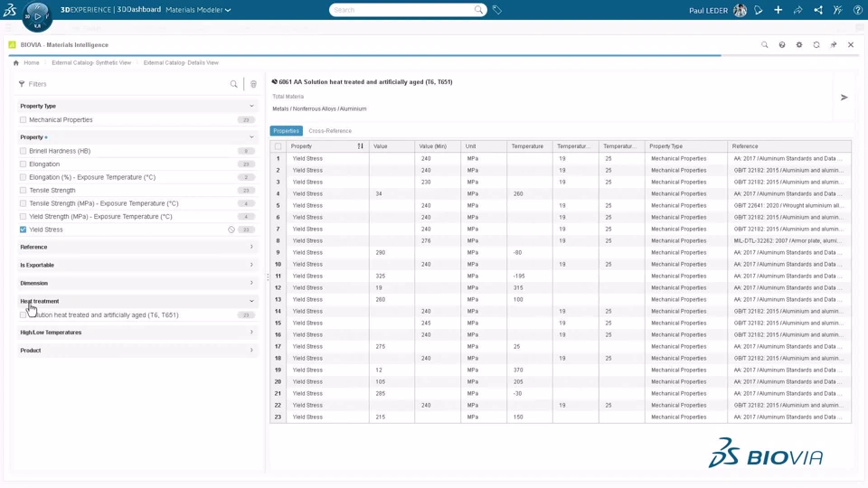Click 3DDashboard title in top bar
The width and height of the screenshot is (868, 488).
(x=139, y=9)
